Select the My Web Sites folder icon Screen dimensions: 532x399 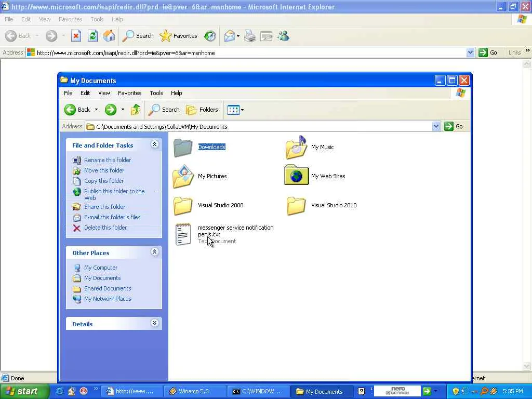pos(296,175)
